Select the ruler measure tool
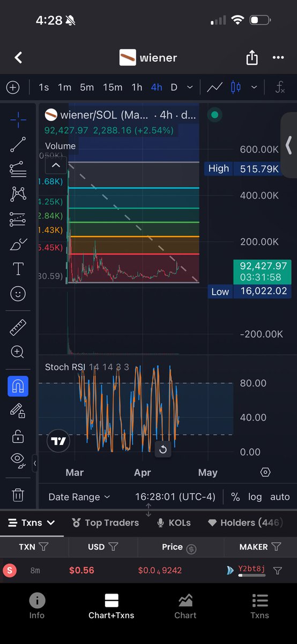The image size is (297, 644). pyautogui.click(x=18, y=327)
